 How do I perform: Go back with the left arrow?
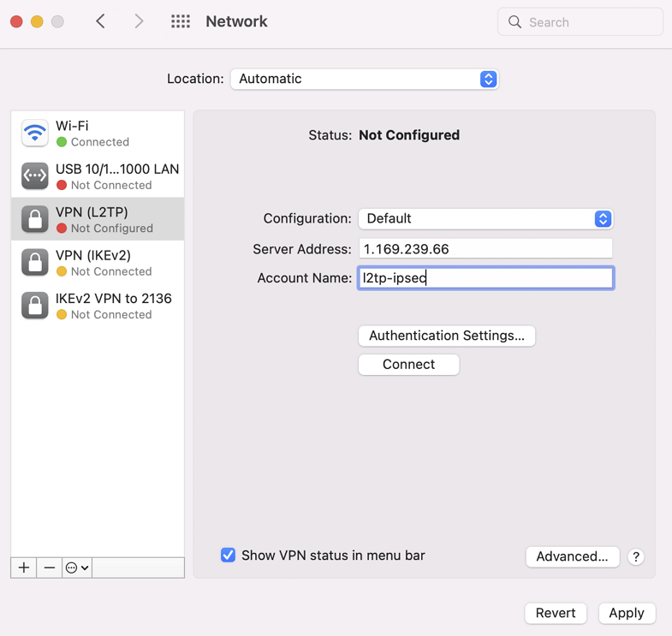101,22
